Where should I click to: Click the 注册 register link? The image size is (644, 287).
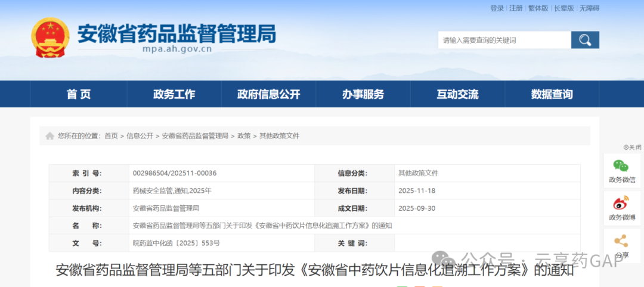[516, 8]
